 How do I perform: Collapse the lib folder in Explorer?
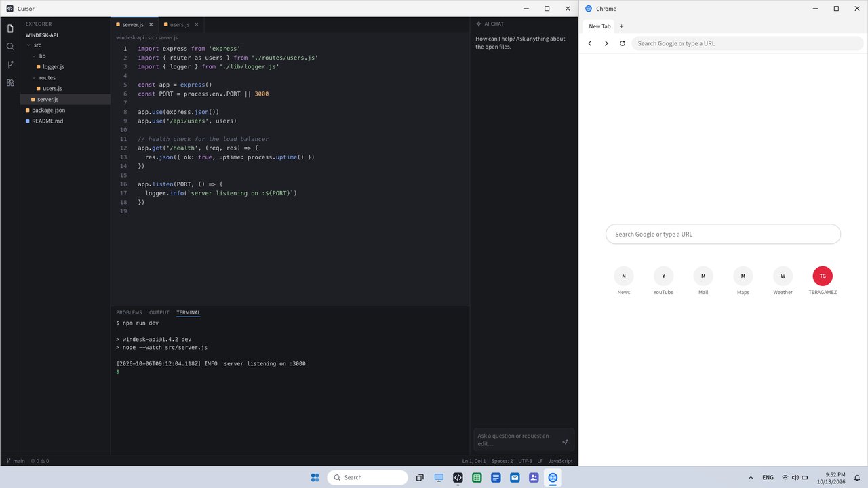pos(65,56)
